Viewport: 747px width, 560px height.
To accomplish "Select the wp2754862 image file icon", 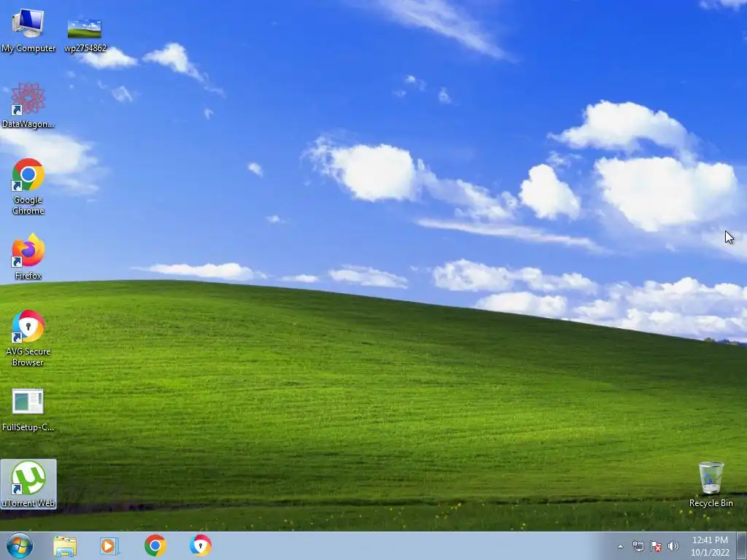I will coord(85,35).
